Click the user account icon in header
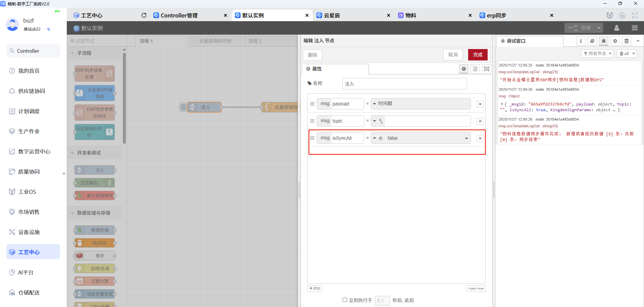The width and height of the screenshot is (644, 307). coord(616,28)
